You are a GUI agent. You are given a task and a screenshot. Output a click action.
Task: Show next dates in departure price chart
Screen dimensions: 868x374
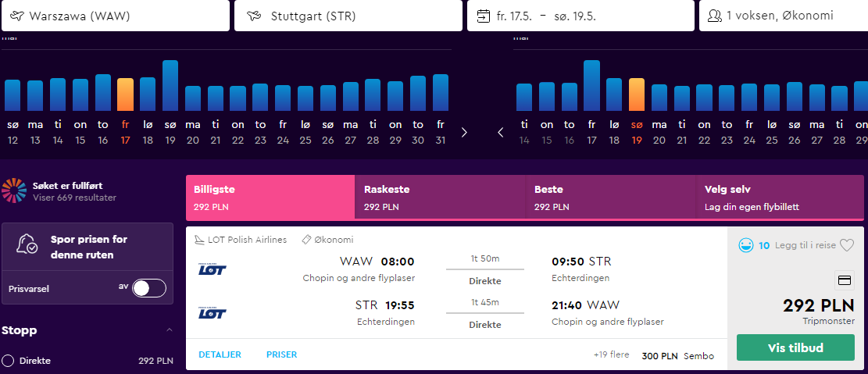(x=464, y=132)
